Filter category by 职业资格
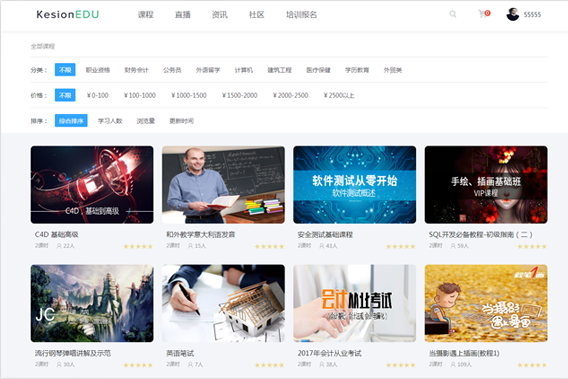The image size is (568, 379). click(98, 70)
